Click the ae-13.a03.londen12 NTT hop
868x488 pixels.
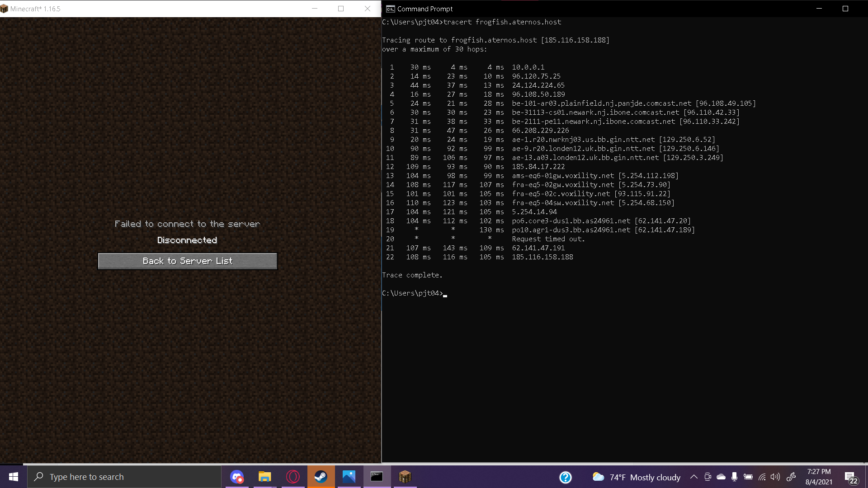[618, 157]
